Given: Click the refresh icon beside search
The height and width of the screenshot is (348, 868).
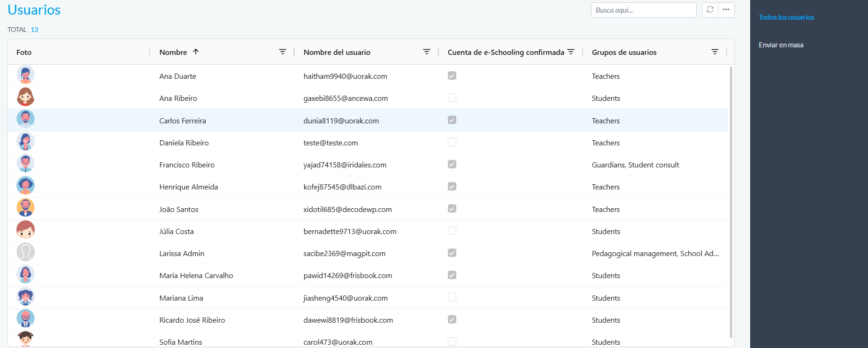Looking at the screenshot, I should point(710,10).
